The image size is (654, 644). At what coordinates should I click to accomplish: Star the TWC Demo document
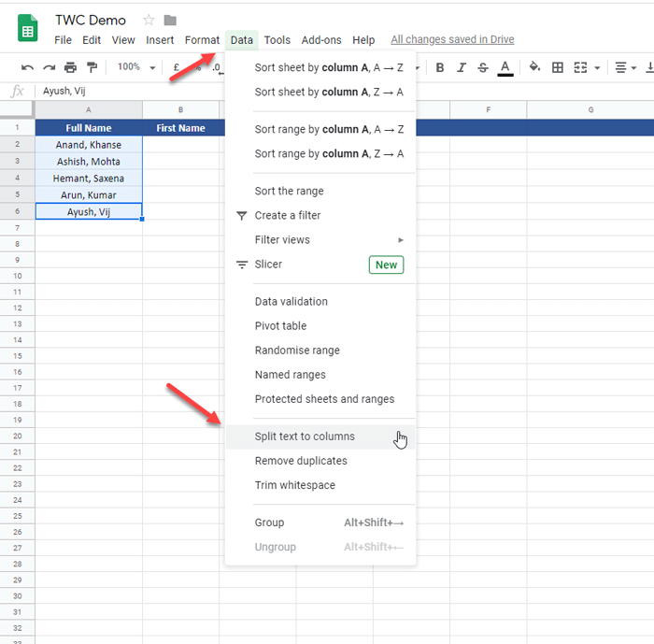coord(149,20)
